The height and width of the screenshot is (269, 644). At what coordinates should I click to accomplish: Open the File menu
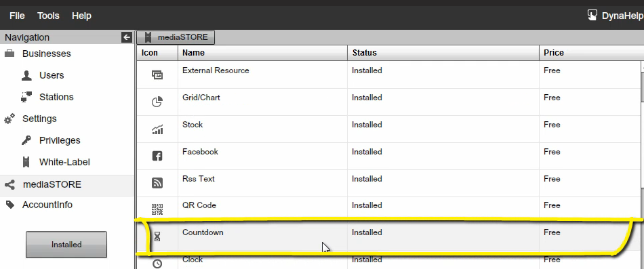pos(17,16)
